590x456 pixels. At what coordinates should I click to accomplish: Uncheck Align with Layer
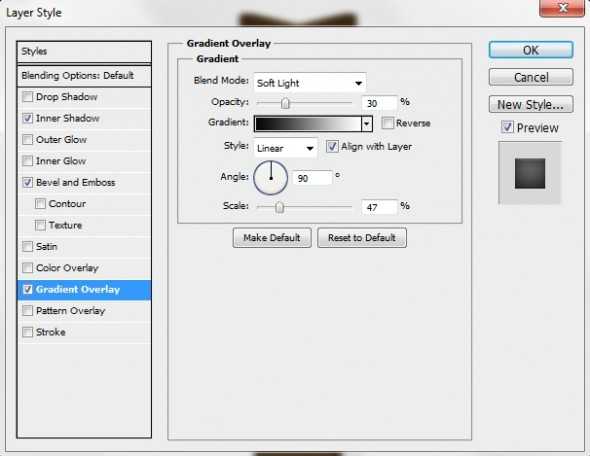tap(332, 146)
